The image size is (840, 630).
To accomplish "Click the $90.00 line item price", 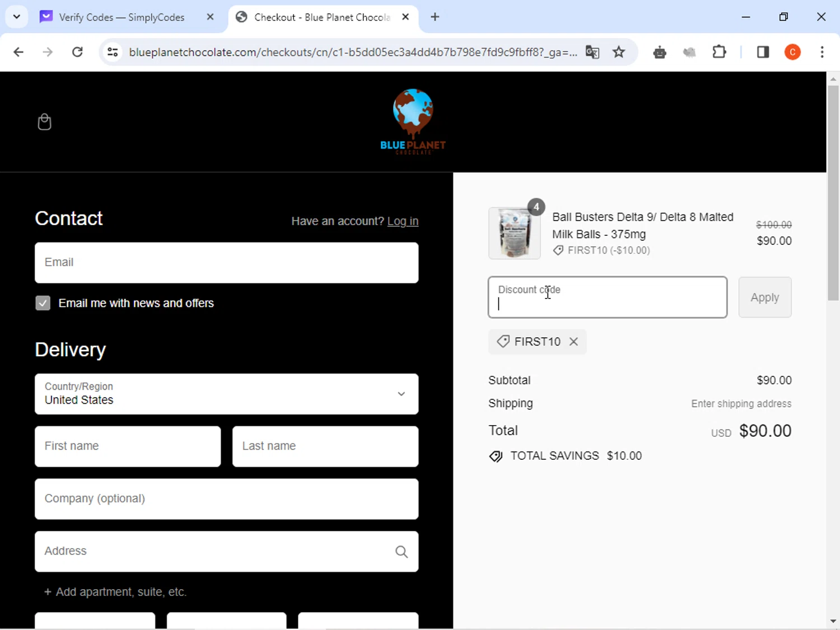I will tap(774, 241).
